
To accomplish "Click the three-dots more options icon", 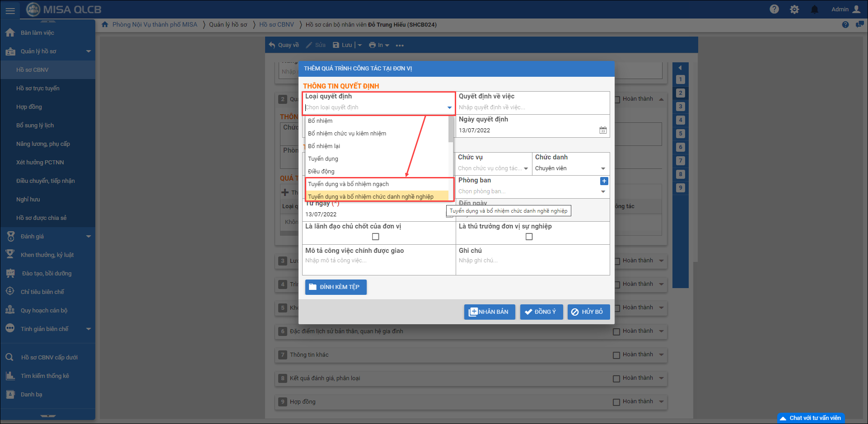I will coord(400,45).
